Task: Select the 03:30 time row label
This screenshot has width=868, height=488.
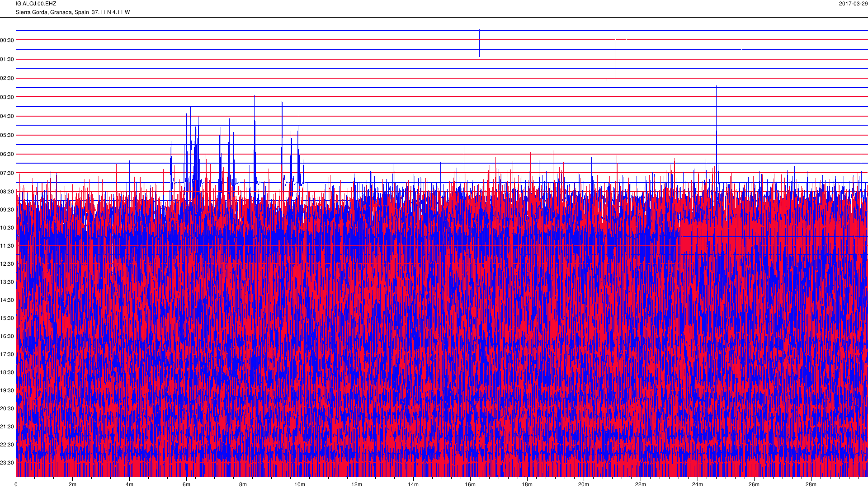Action: click(x=7, y=97)
